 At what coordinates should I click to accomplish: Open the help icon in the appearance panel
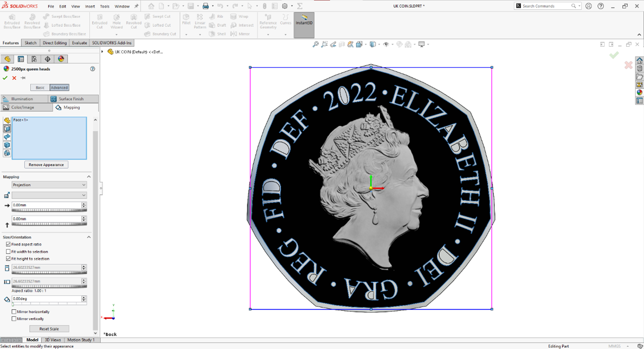(x=93, y=69)
